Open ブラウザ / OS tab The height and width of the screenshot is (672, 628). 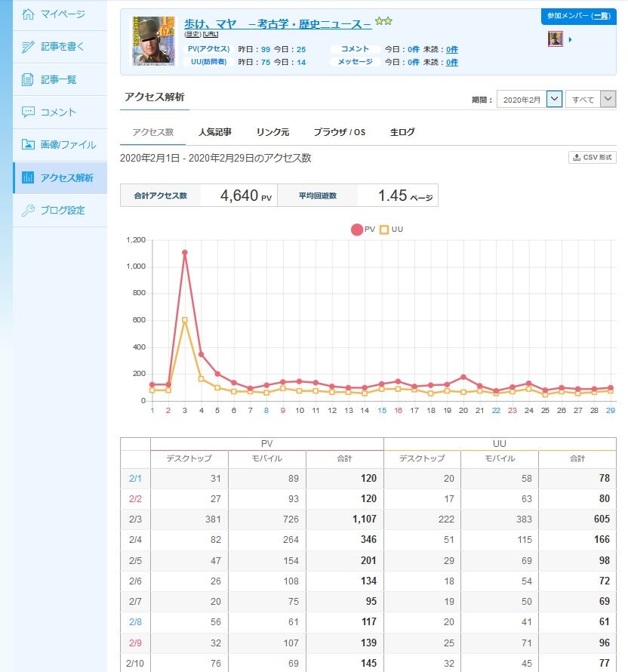(x=339, y=132)
